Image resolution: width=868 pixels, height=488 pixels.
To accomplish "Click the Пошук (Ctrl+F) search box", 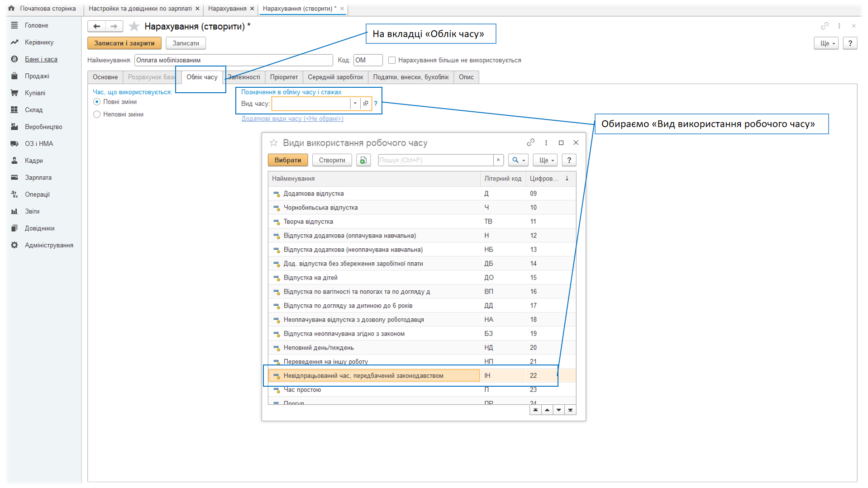I will pos(435,160).
